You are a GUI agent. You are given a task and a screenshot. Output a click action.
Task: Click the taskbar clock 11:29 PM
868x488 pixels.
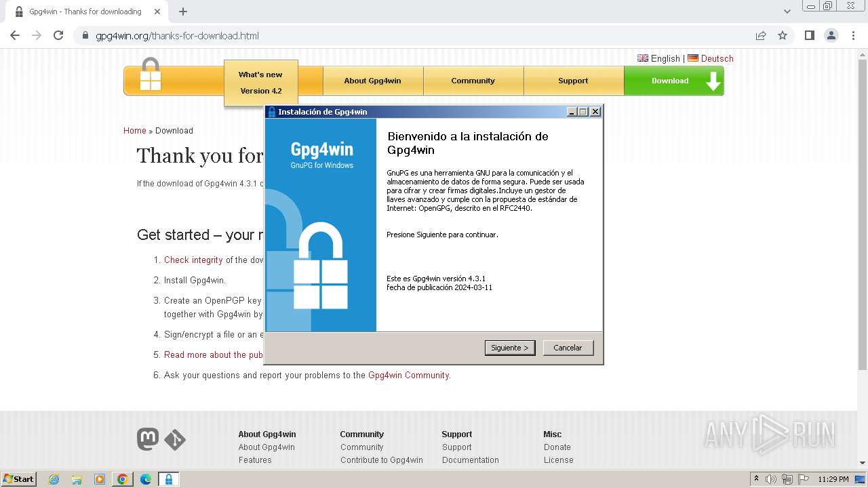(x=833, y=479)
